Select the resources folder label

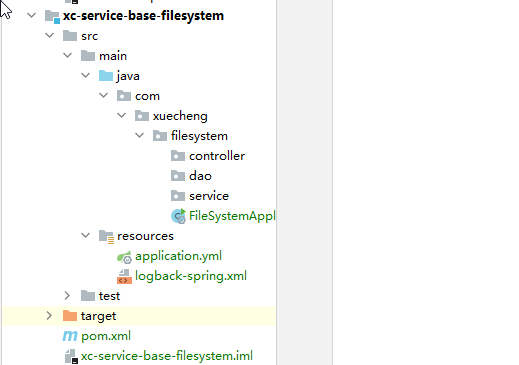(x=145, y=236)
